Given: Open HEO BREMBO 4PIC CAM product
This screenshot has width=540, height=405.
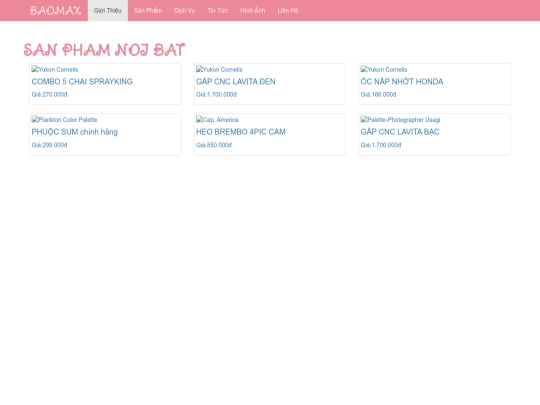Looking at the screenshot, I should click(241, 132).
